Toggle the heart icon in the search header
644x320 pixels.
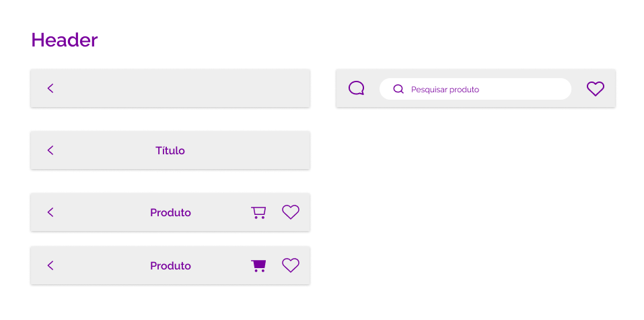[595, 89]
